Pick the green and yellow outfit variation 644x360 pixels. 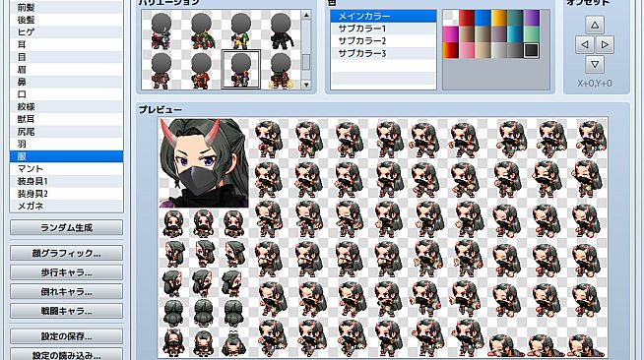240,30
